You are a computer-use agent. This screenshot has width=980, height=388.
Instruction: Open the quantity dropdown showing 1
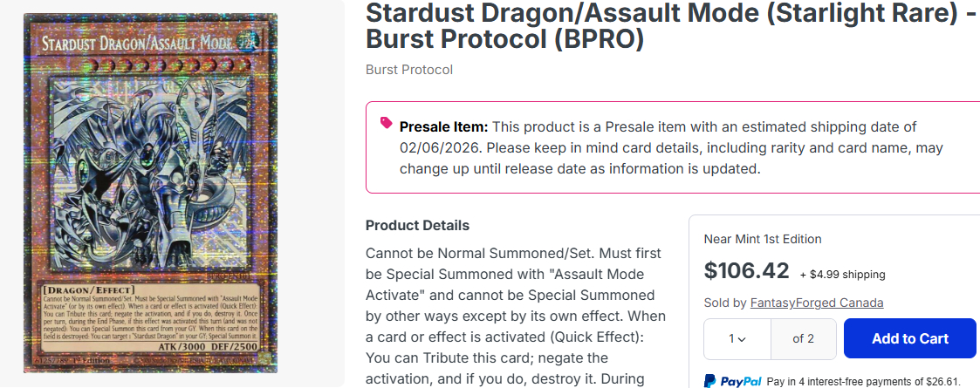[x=737, y=338]
